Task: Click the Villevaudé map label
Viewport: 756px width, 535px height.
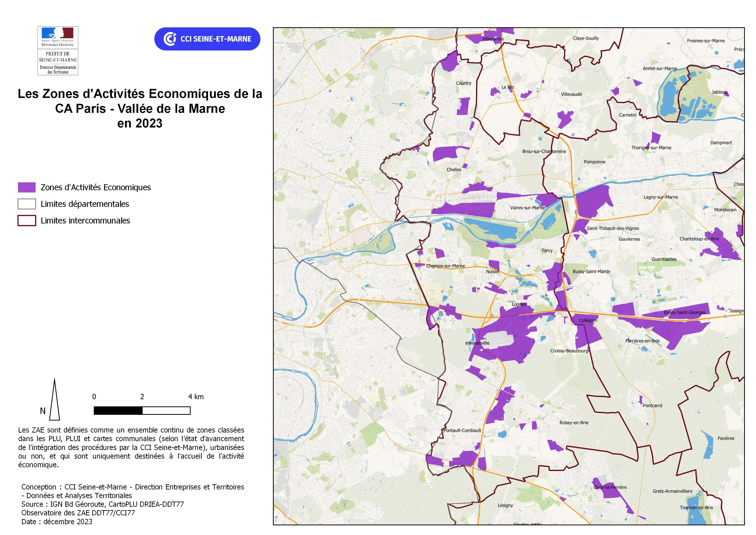Action: pyautogui.click(x=571, y=94)
